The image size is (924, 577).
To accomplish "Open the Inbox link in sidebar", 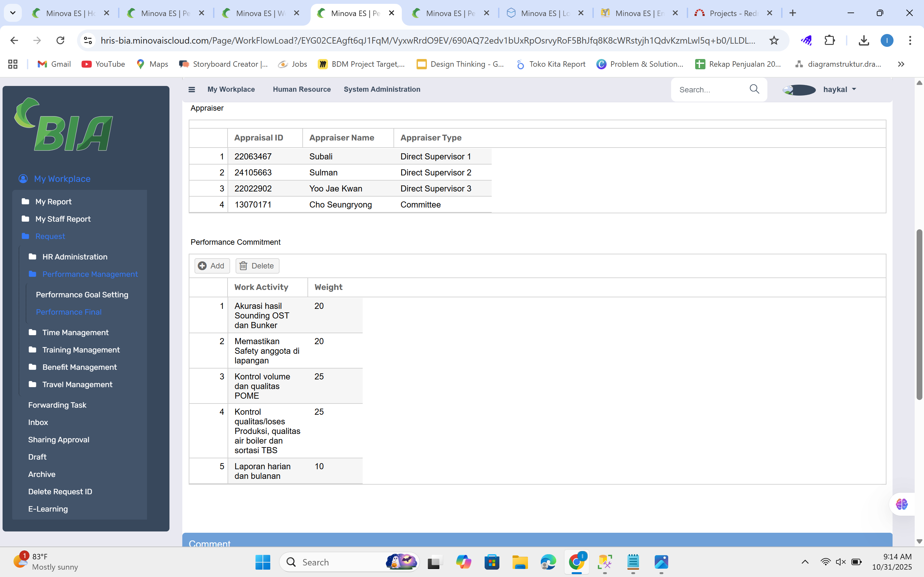I will (x=38, y=422).
